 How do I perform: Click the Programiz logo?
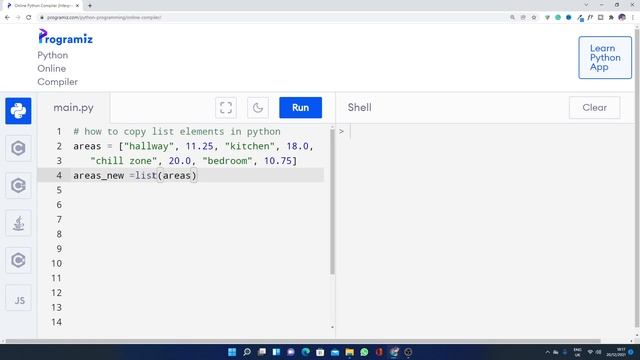65,37
